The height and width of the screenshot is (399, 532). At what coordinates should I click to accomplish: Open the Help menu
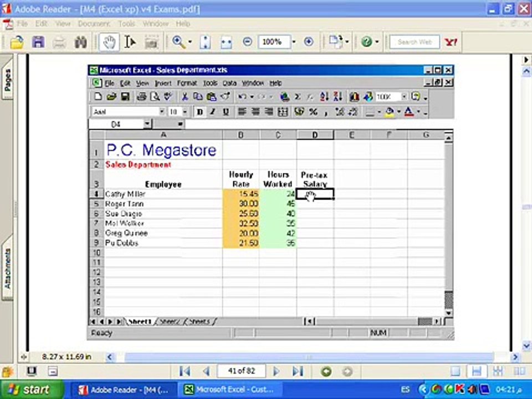183,24
